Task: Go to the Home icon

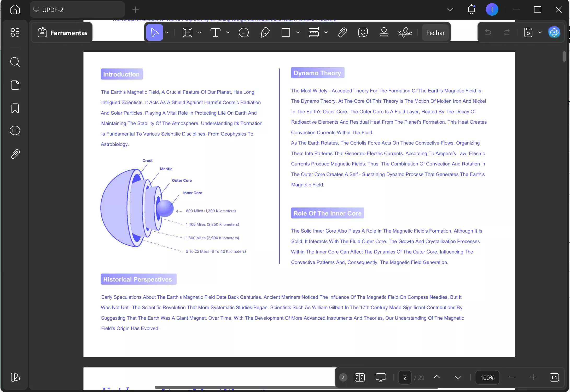Action: (15, 10)
